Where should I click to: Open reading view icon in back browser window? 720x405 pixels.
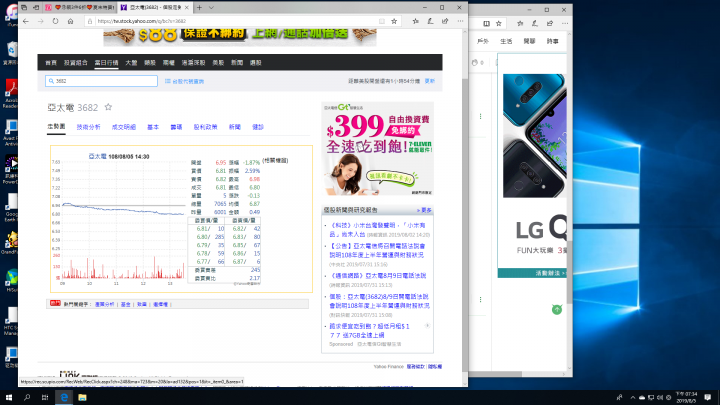coord(486,23)
